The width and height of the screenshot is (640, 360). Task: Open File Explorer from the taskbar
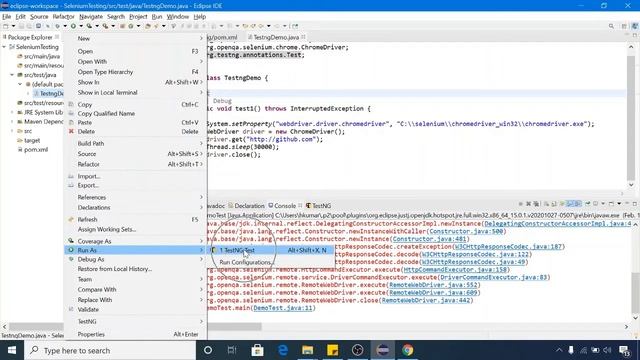307,350
